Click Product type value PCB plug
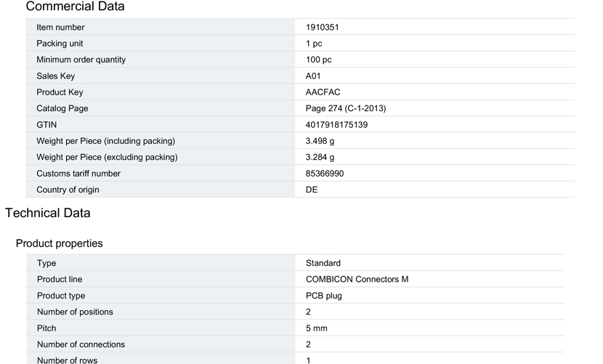The width and height of the screenshot is (603, 364). point(324,296)
